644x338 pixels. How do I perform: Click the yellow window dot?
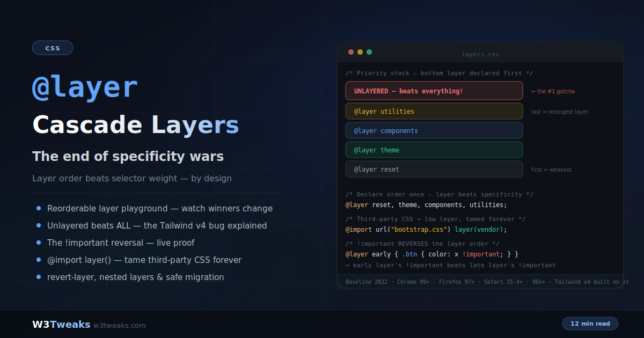[360, 52]
